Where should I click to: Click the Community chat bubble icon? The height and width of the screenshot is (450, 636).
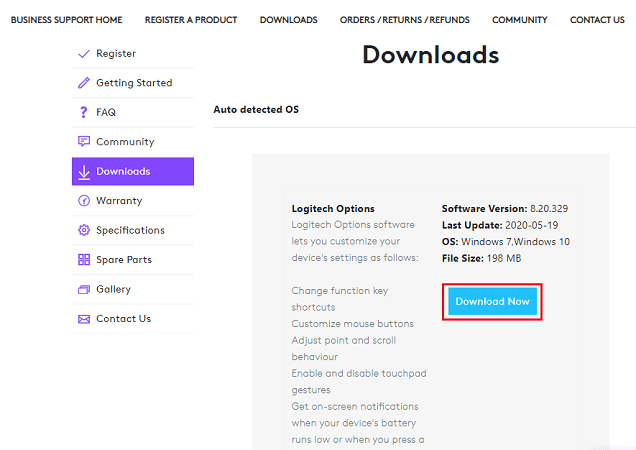[84, 142]
